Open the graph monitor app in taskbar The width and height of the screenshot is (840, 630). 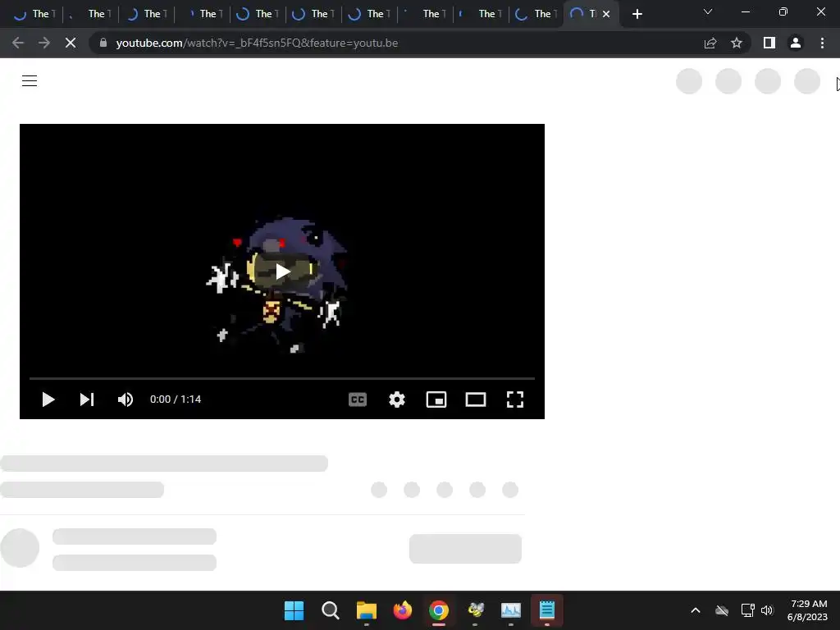pos(510,610)
